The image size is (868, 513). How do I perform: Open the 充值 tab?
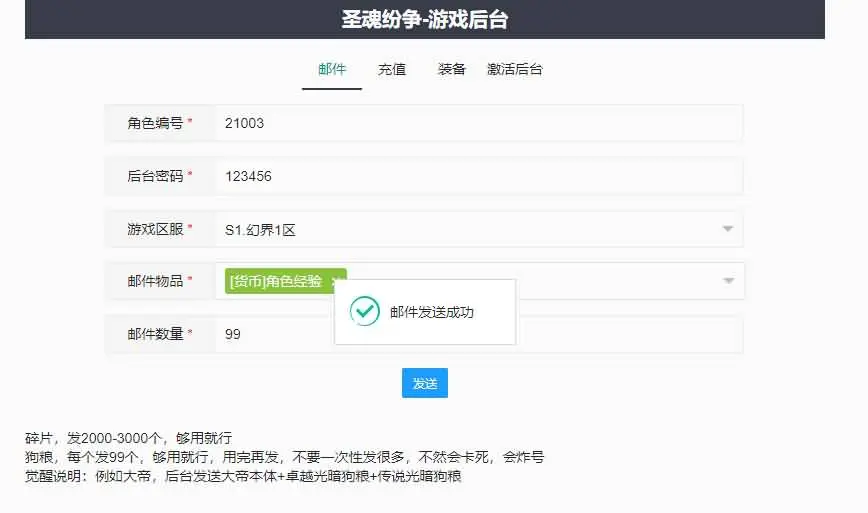[x=392, y=69]
